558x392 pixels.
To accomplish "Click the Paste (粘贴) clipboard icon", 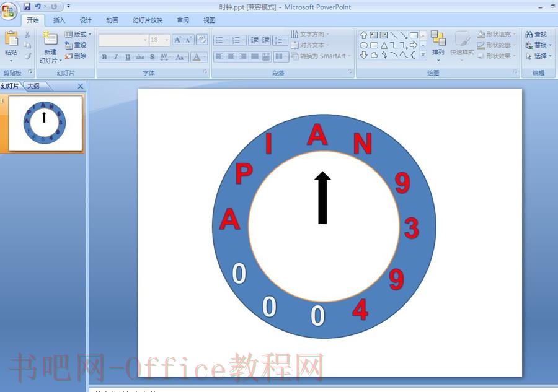I will coord(11,39).
